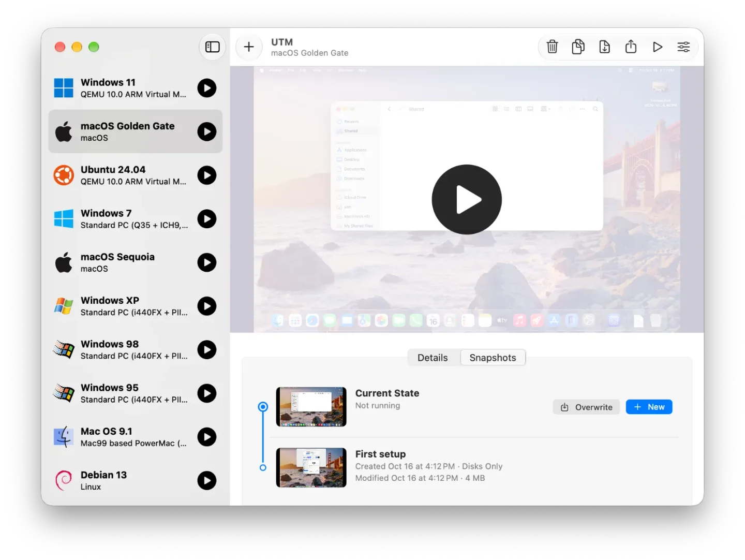Start the VM with the toolbar play icon

point(657,47)
